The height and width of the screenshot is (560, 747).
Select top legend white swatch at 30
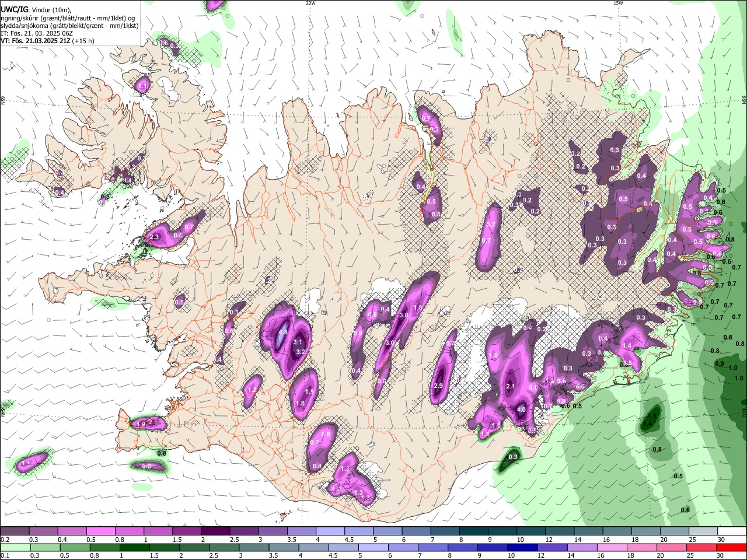(732, 531)
